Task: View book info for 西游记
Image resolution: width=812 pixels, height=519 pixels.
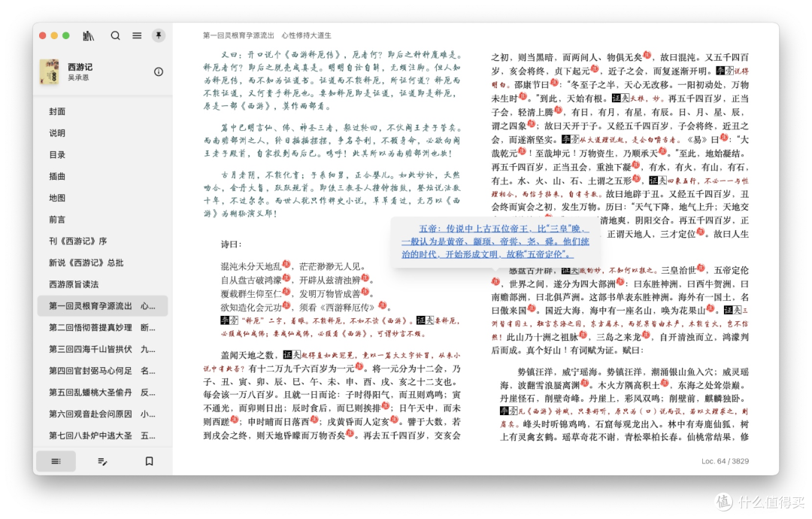Action: click(158, 72)
